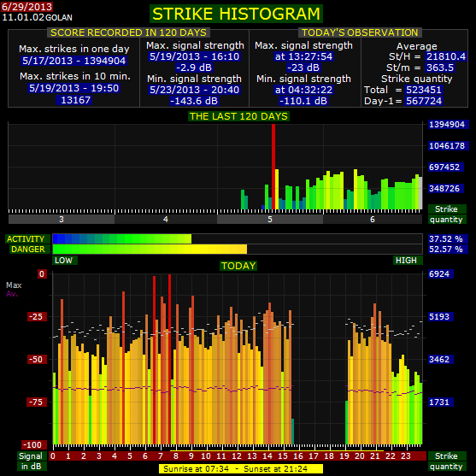Click the TODAY chart heading
The height and width of the screenshot is (476, 476).
coord(238,266)
